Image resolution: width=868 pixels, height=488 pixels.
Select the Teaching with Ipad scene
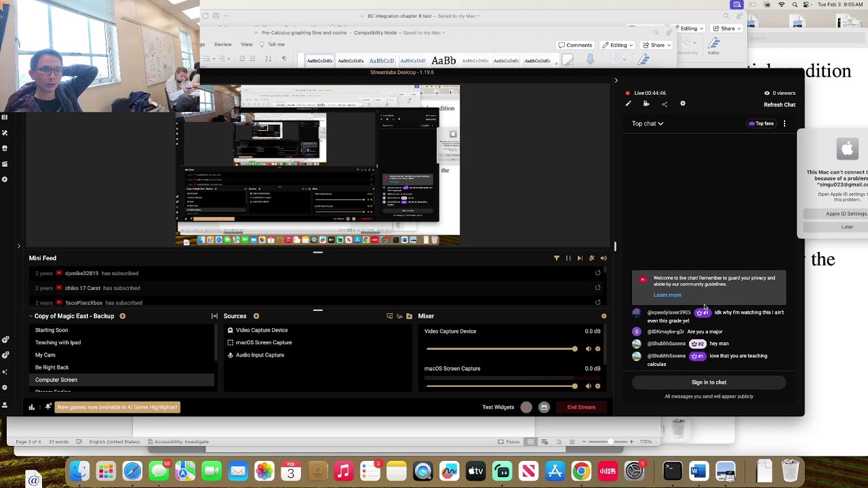click(122, 342)
